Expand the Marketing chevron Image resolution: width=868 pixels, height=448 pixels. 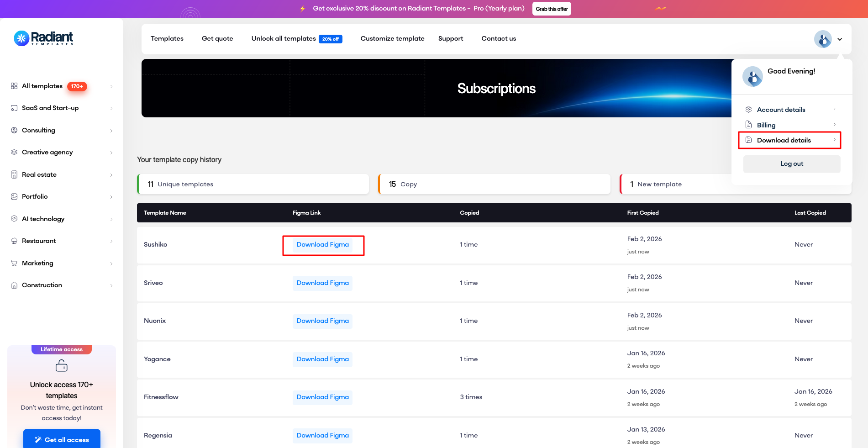(x=111, y=264)
